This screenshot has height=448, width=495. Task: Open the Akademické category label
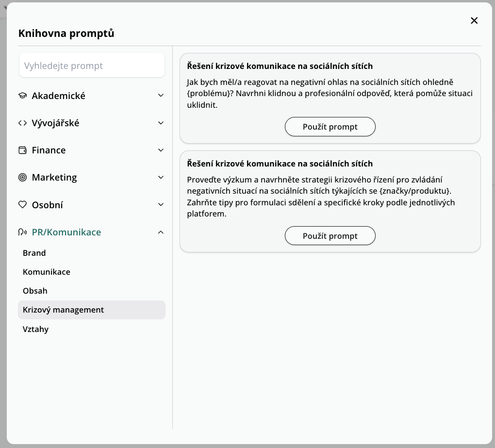[58, 96]
